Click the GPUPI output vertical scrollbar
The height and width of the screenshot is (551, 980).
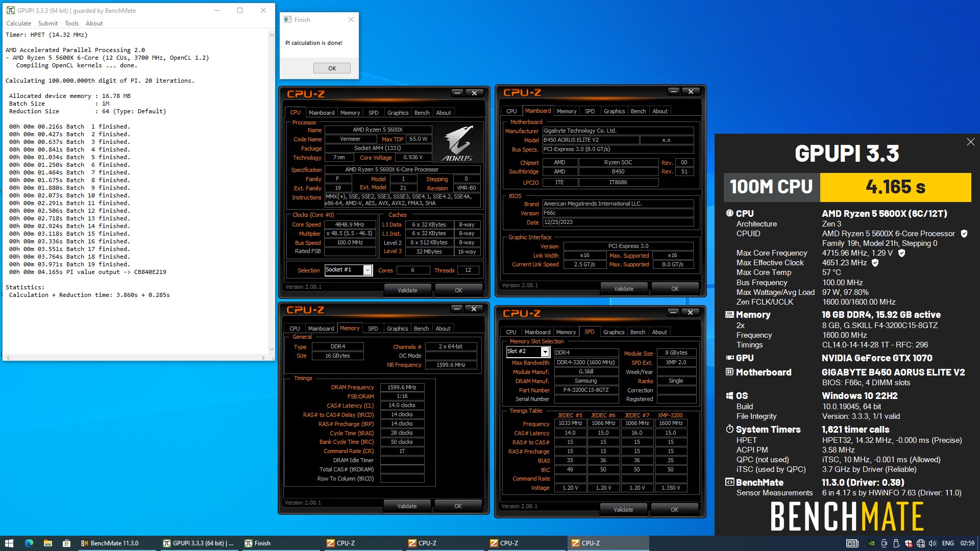pyautogui.click(x=272, y=191)
